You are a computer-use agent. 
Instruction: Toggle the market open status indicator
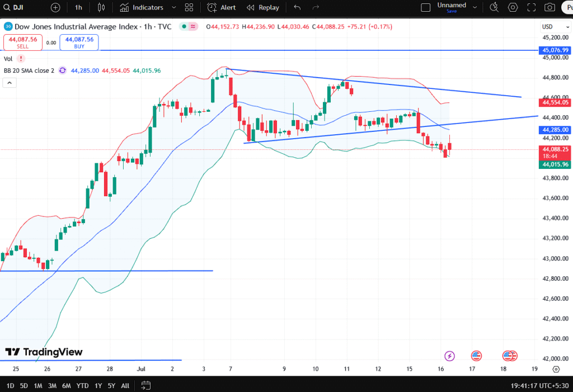(184, 26)
